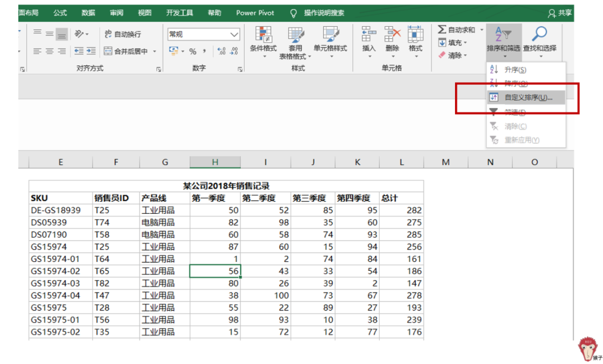The width and height of the screenshot is (603, 364).
Task: Open the 格式 format menu
Action: pyautogui.click(x=415, y=41)
